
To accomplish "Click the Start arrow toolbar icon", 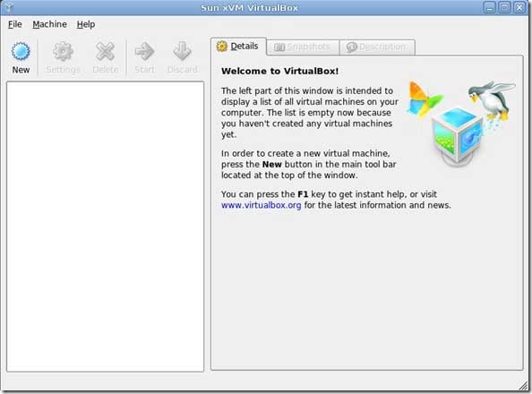I will (144, 52).
